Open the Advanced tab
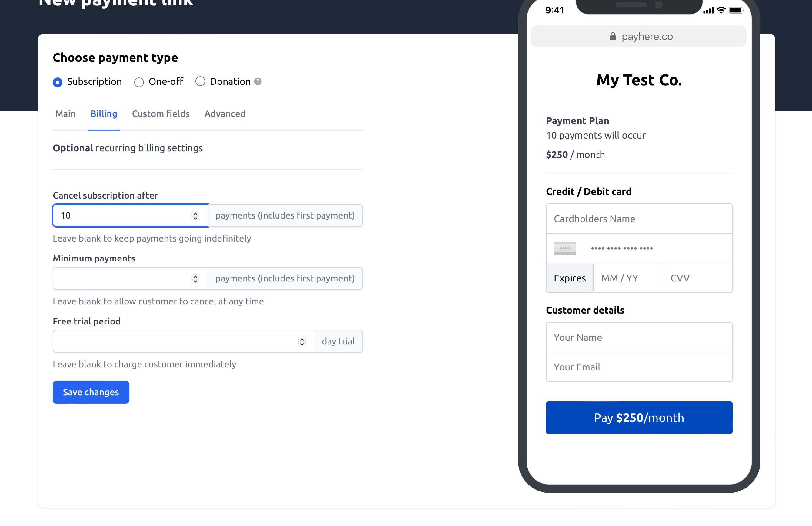The height and width of the screenshot is (526, 812). pyautogui.click(x=225, y=114)
